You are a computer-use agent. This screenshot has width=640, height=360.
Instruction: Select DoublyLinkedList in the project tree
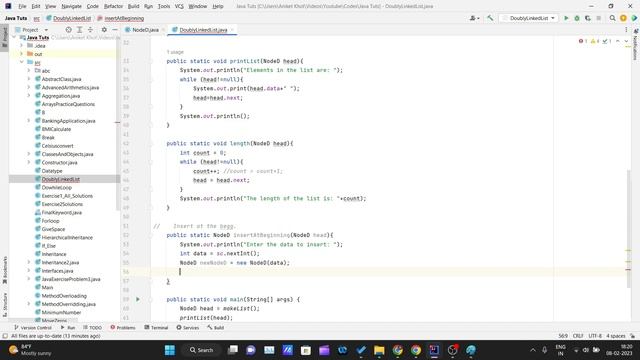click(60, 179)
